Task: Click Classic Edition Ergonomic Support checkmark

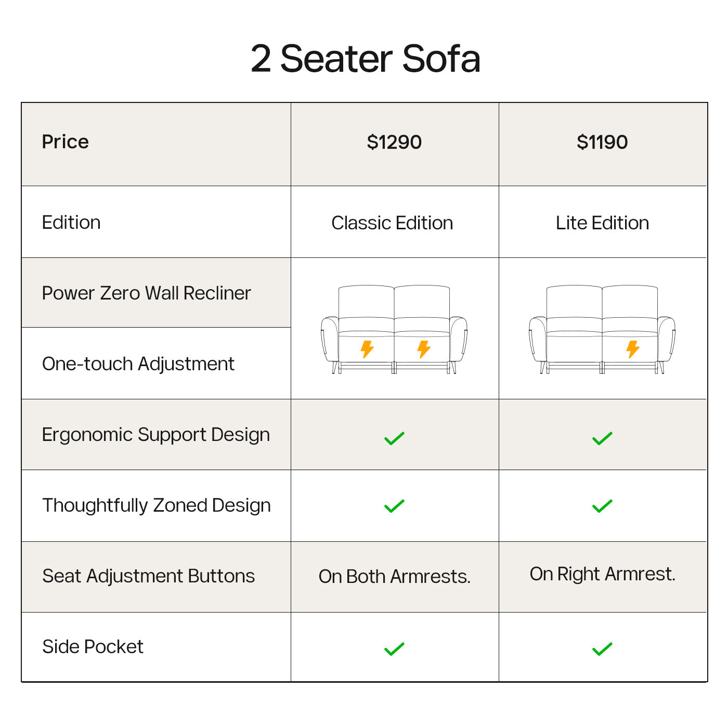Action: click(394, 438)
